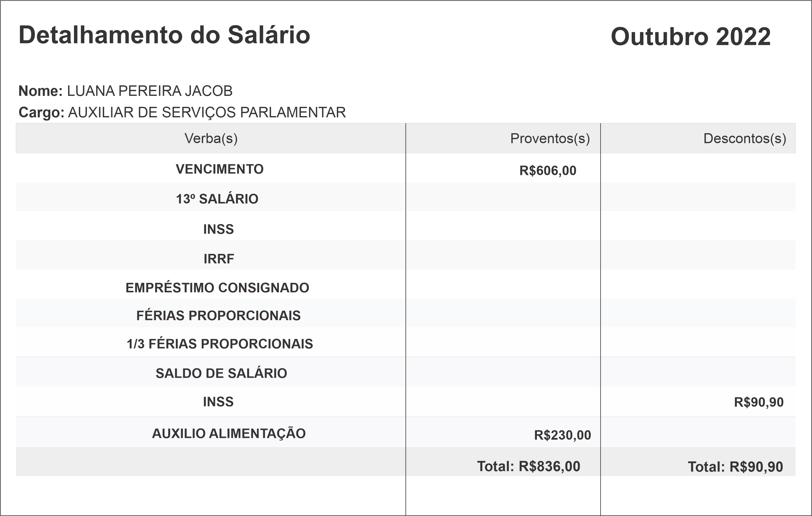Click the proventos "Total: R$836,00" cell
Image resolution: width=812 pixels, height=516 pixels.
(528, 466)
